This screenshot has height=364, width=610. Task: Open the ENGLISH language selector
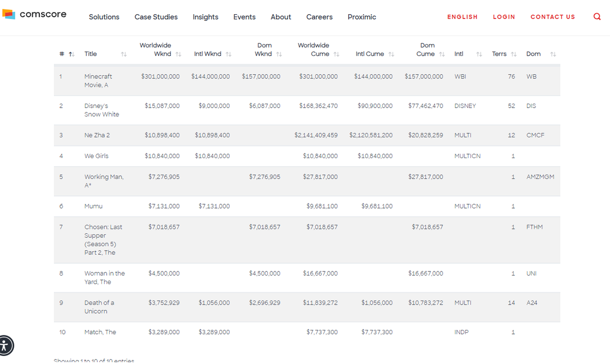tap(463, 17)
